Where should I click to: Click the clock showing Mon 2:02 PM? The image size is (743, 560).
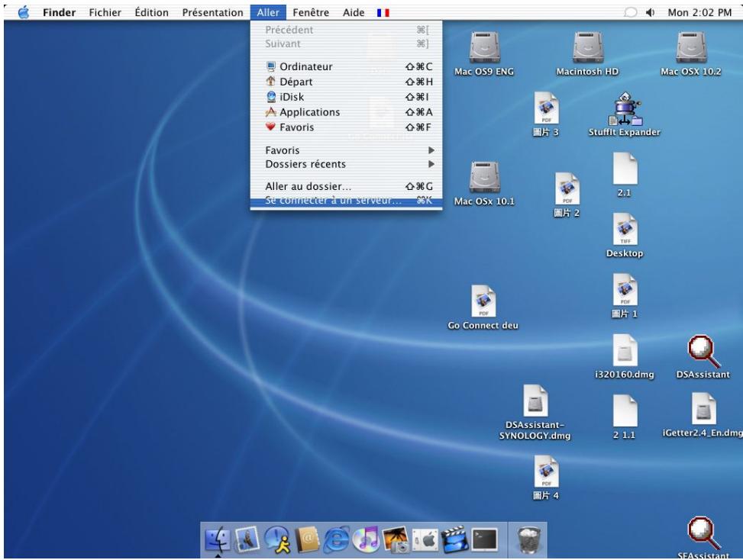699,13
